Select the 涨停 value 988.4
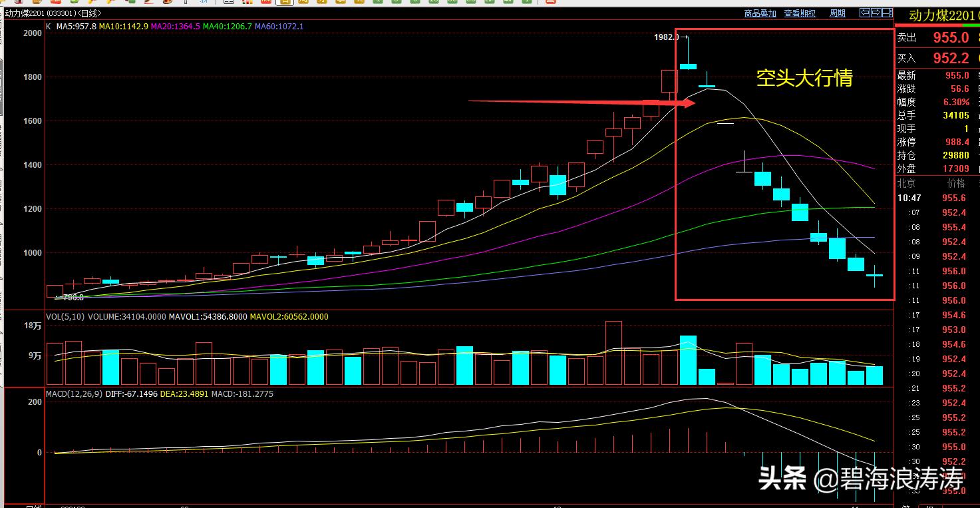The height and width of the screenshot is (508, 980). [957, 142]
